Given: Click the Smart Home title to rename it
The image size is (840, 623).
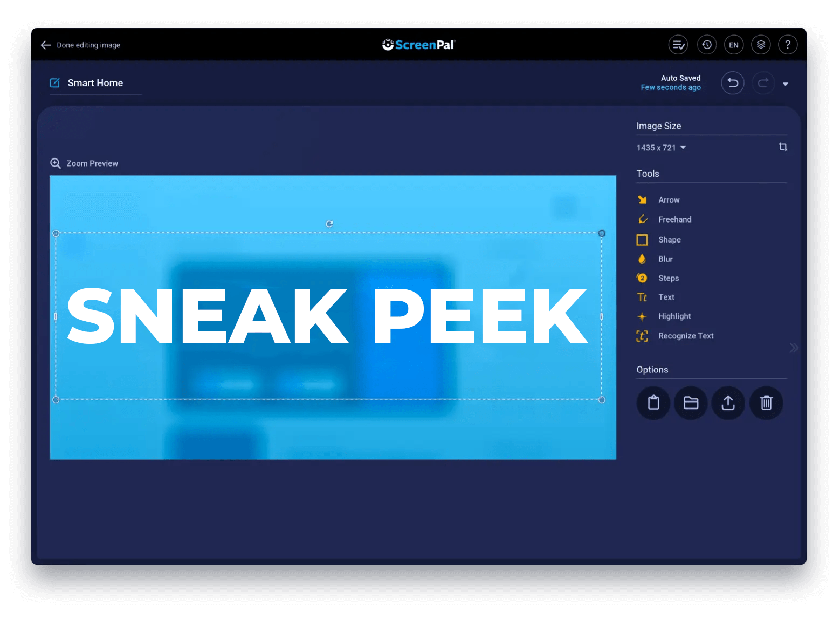Looking at the screenshot, I should point(95,82).
